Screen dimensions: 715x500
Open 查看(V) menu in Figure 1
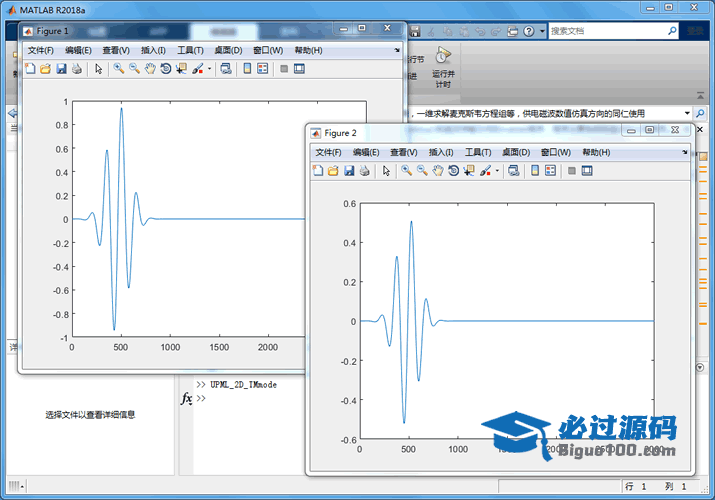pos(116,51)
